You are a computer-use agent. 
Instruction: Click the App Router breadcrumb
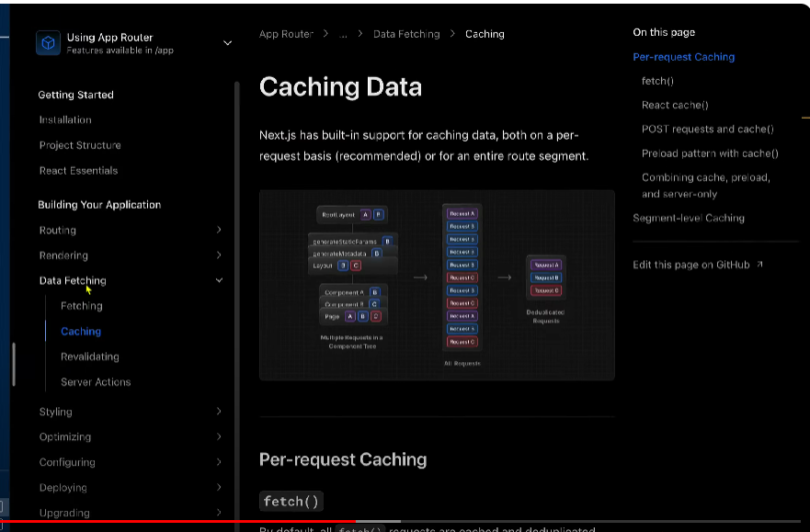point(286,34)
